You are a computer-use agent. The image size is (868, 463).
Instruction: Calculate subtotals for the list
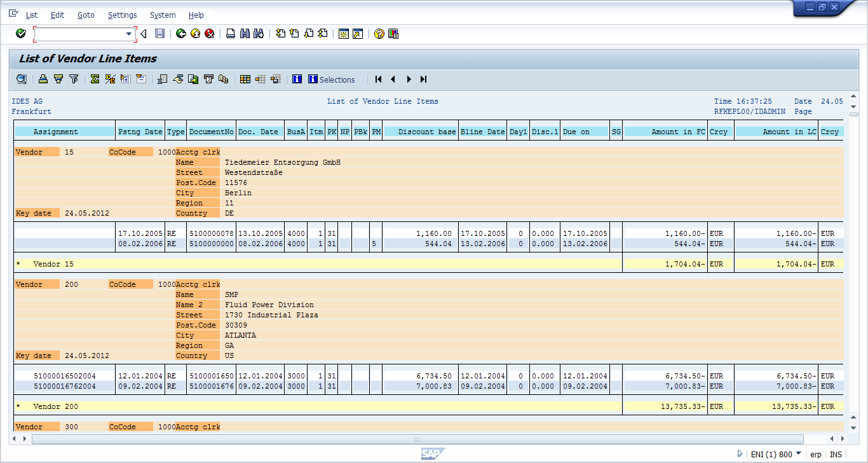point(109,79)
